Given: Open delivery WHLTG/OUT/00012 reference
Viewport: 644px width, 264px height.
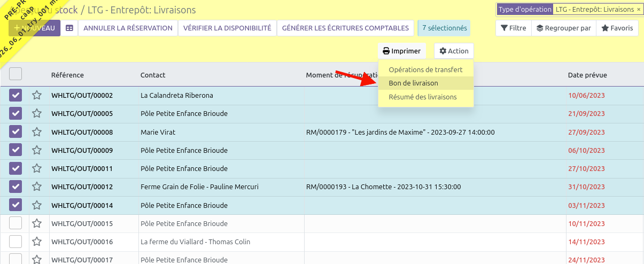Looking at the screenshot, I should tap(82, 187).
